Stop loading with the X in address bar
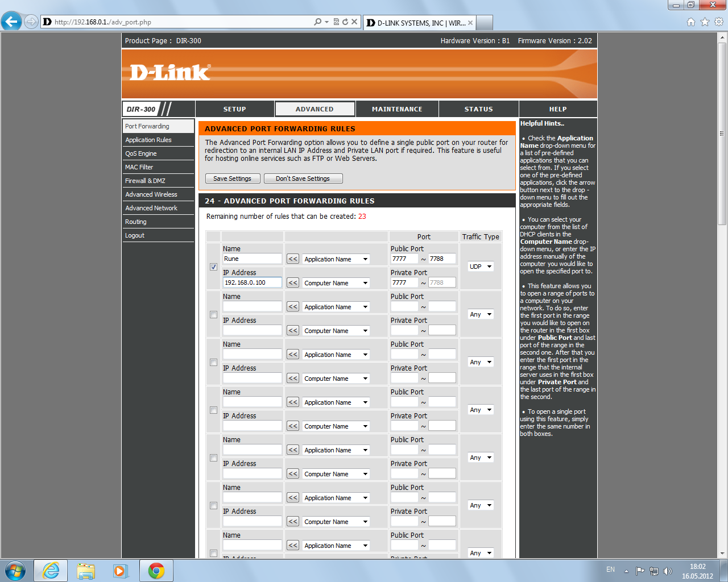The height and width of the screenshot is (582, 728). [x=354, y=22]
